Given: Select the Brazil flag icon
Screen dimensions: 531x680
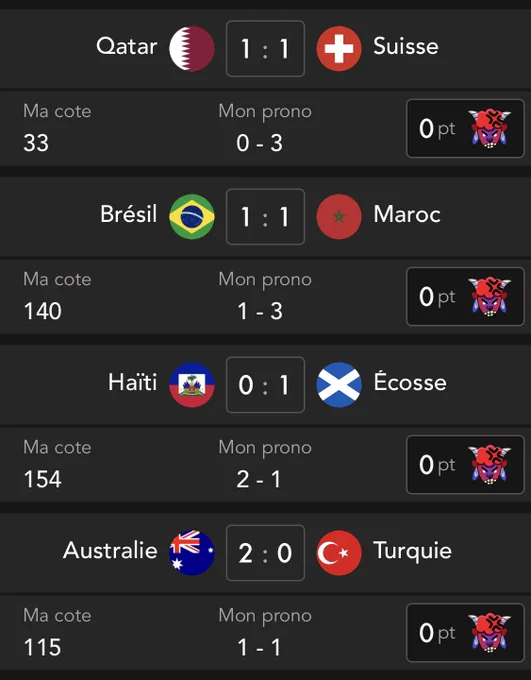Looking at the screenshot, I should point(192,216).
